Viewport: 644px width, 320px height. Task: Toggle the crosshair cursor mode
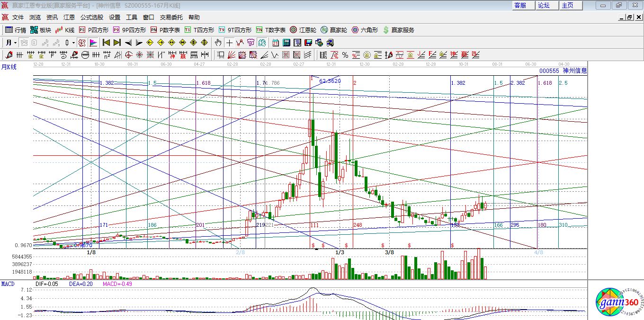pos(229,43)
